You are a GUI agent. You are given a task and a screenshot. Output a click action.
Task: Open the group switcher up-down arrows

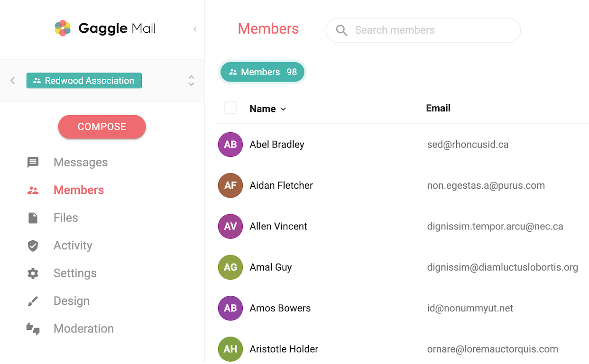[x=191, y=81]
